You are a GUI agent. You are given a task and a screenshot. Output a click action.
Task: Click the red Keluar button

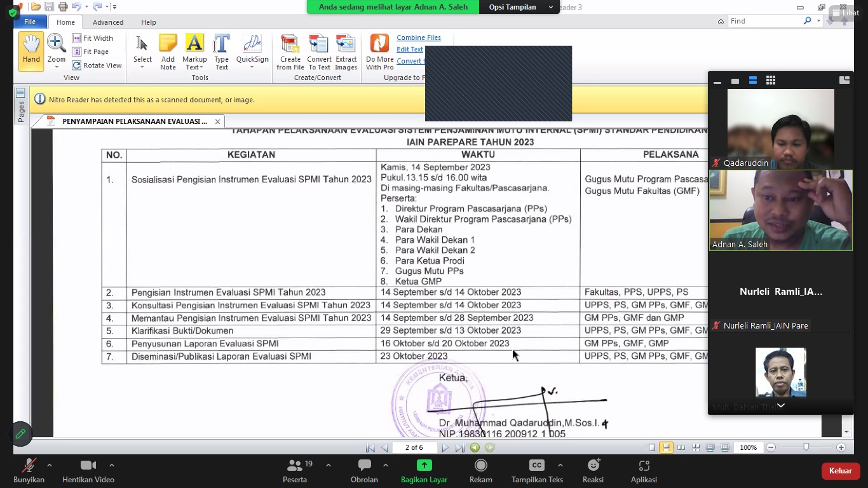point(840,471)
